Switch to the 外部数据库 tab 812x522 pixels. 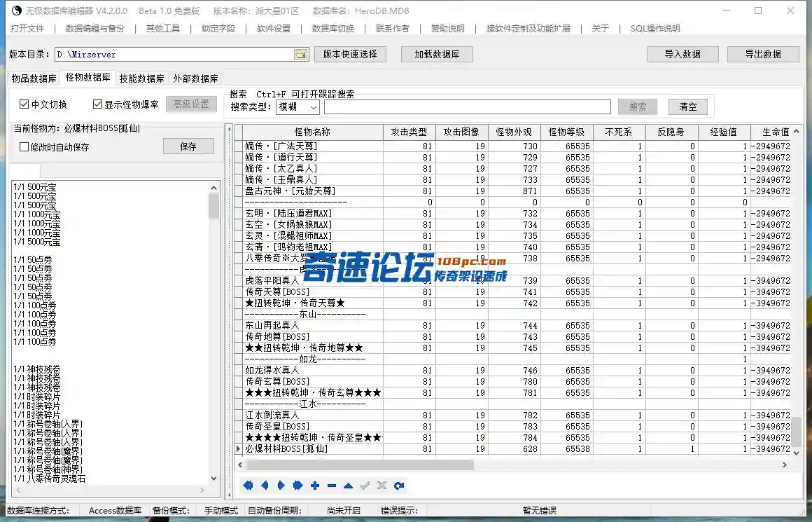[196, 78]
